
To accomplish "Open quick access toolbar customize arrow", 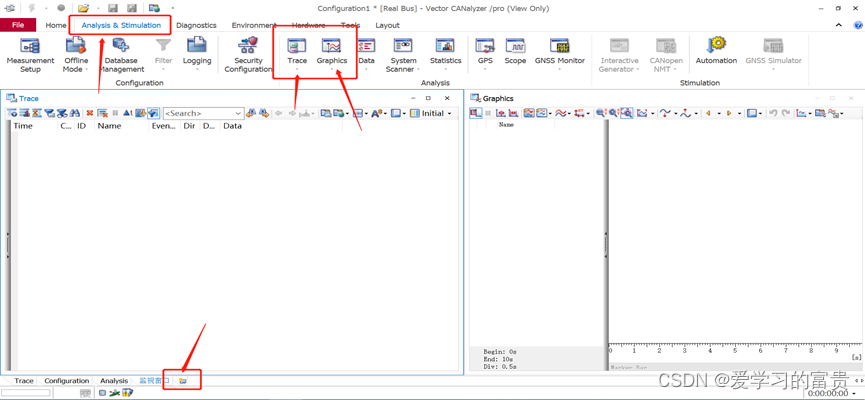I will (x=173, y=8).
